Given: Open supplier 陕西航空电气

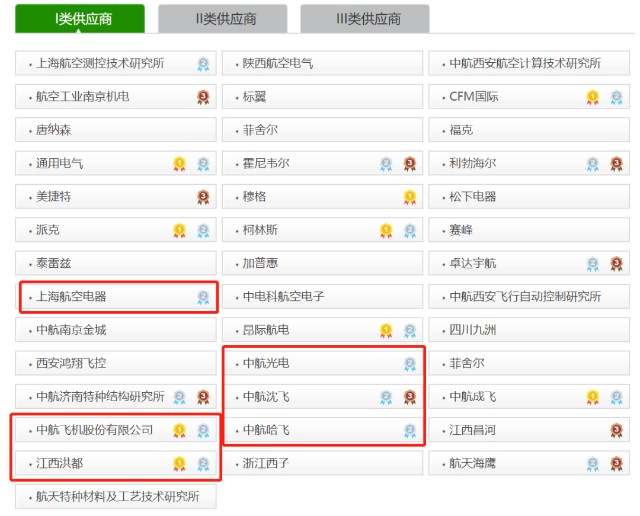Looking at the screenshot, I should coord(322,63).
